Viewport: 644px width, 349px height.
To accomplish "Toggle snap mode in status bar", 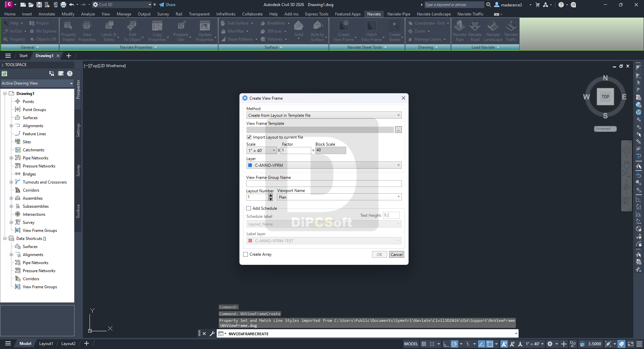I will point(432,344).
